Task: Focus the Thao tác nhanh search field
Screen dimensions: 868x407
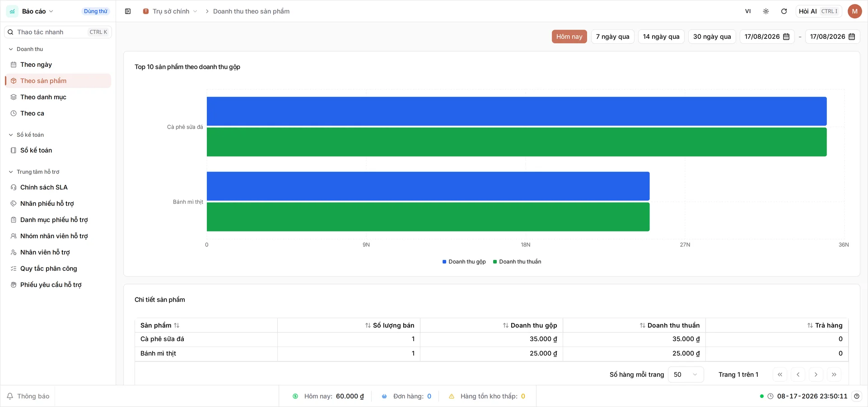Action: point(58,32)
